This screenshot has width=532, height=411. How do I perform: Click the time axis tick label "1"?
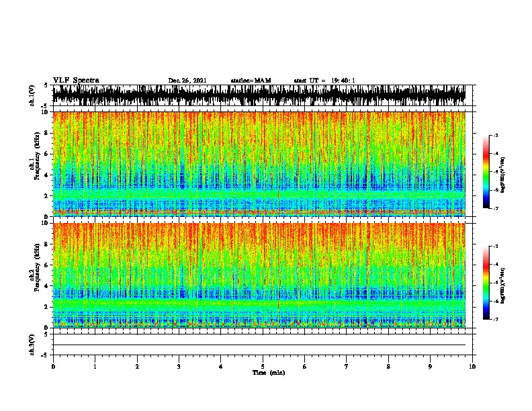(95, 367)
